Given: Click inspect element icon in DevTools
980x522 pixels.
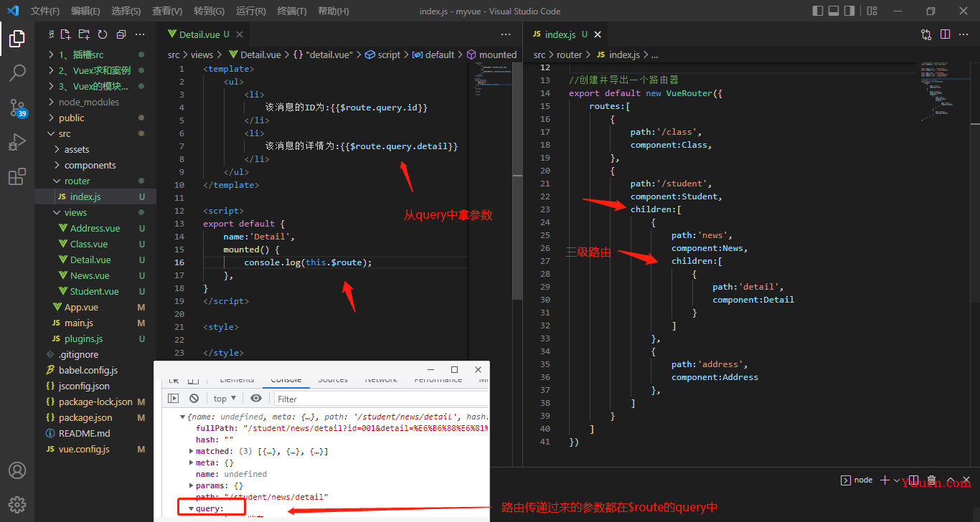Looking at the screenshot, I should coord(173,380).
